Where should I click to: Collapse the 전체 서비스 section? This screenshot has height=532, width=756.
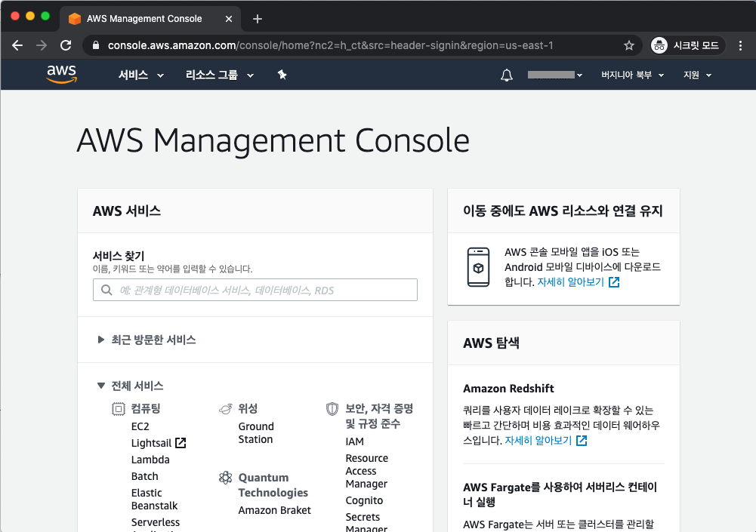[x=131, y=386]
